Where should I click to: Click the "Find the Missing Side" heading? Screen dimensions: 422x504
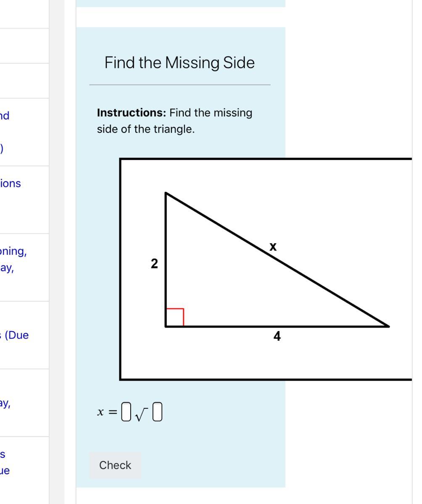click(x=179, y=63)
